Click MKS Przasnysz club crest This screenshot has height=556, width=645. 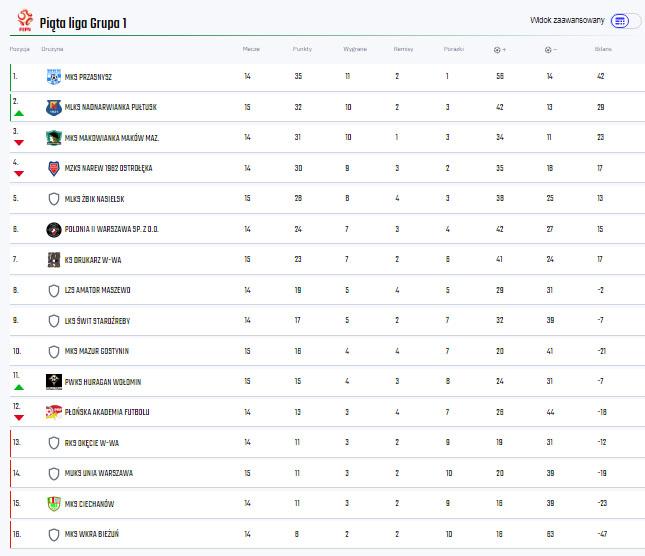[54, 76]
